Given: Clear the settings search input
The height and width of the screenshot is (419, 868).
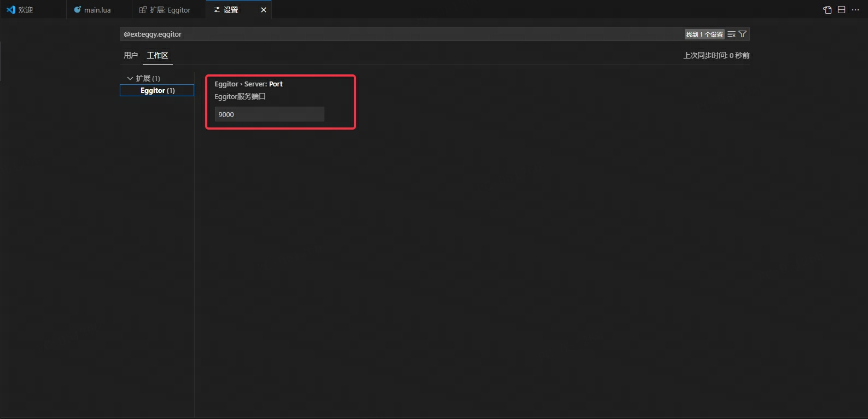Looking at the screenshot, I should coord(731,34).
